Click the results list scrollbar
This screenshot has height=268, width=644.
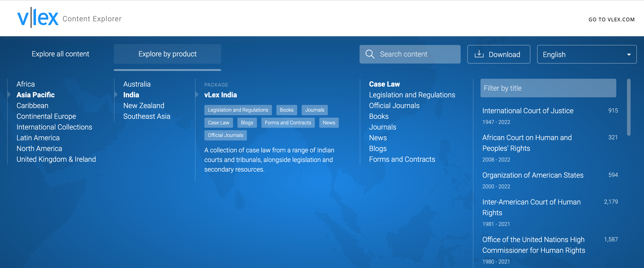[x=629, y=108]
